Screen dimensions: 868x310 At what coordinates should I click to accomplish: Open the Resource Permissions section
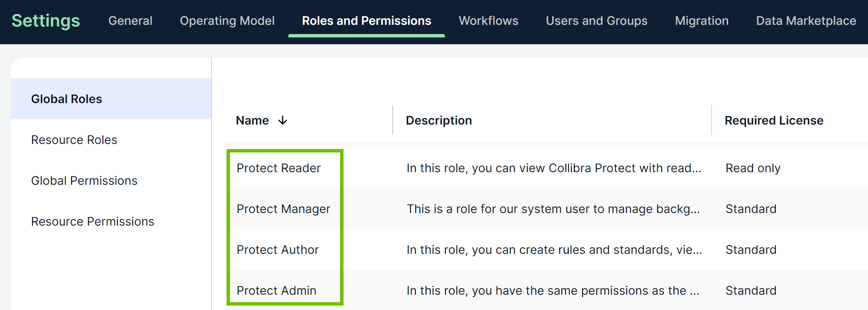pyautogui.click(x=93, y=222)
